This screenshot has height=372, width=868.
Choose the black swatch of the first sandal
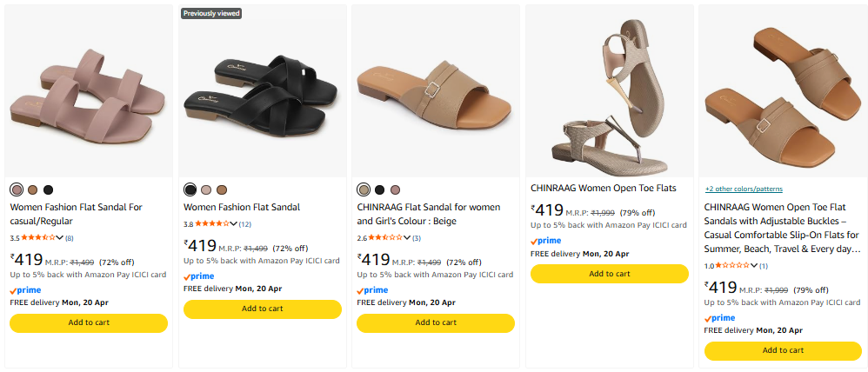click(x=49, y=189)
